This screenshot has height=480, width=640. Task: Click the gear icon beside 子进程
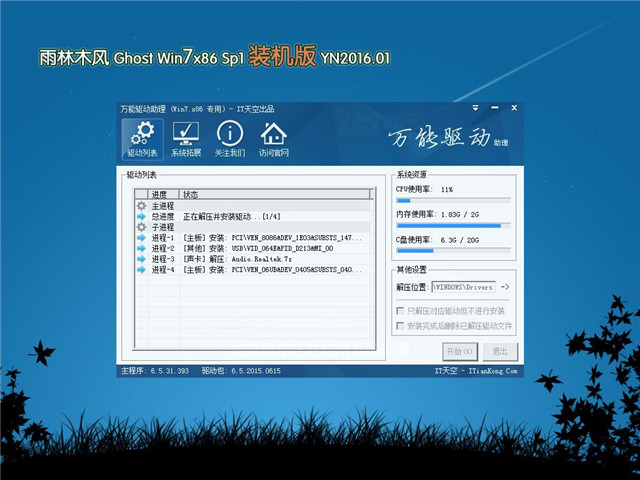pyautogui.click(x=141, y=227)
